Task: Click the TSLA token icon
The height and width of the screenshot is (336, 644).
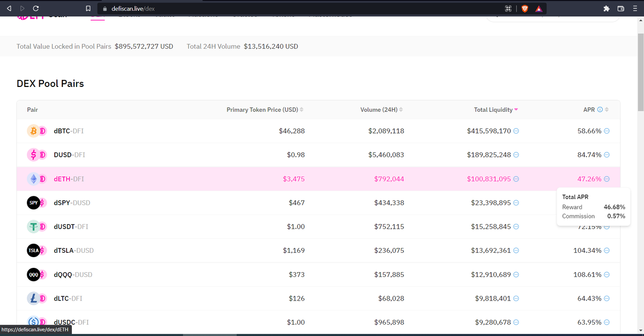Action: 33,250
